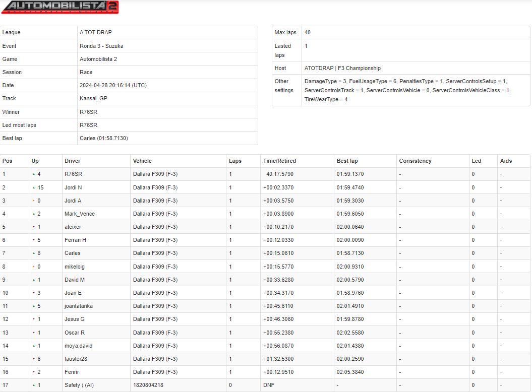Screen dimensions: 532x392
Task: Click the Vehicle column header
Action: click(x=142, y=161)
